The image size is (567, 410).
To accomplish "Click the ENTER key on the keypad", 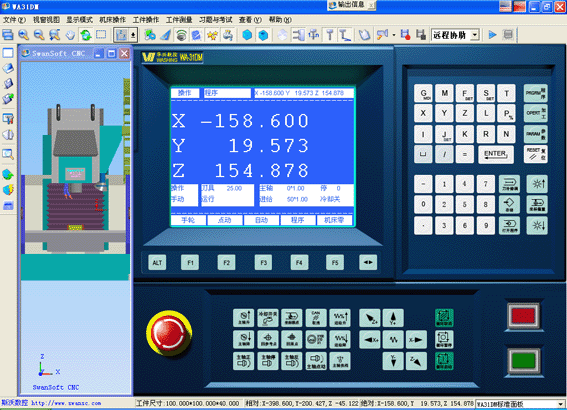I will coord(496,154).
